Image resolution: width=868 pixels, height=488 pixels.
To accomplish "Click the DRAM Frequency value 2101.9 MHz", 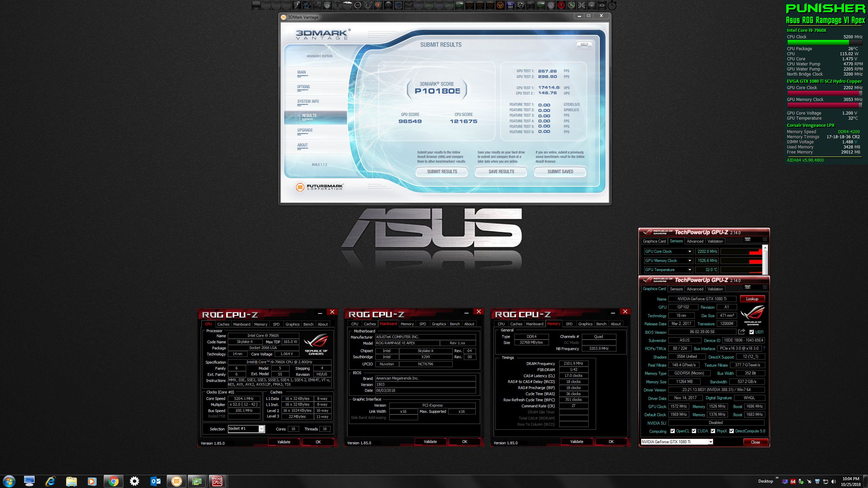I will [x=573, y=363].
